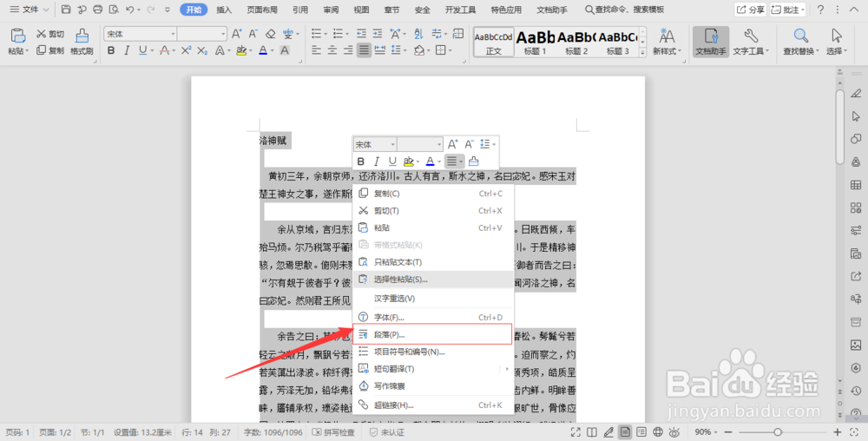Open the 新样式 button

[x=667, y=42]
